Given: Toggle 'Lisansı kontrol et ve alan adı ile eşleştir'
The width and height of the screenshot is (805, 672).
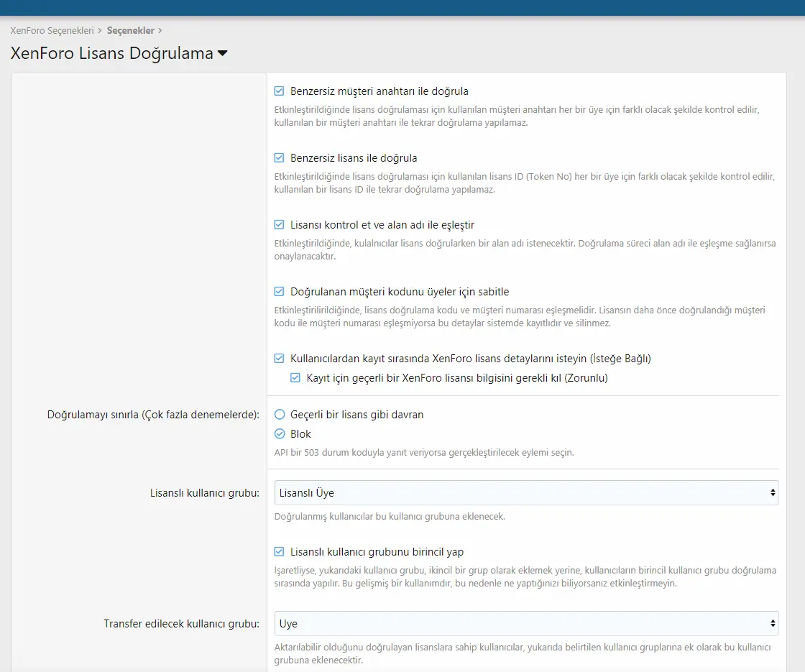Looking at the screenshot, I should (x=279, y=224).
